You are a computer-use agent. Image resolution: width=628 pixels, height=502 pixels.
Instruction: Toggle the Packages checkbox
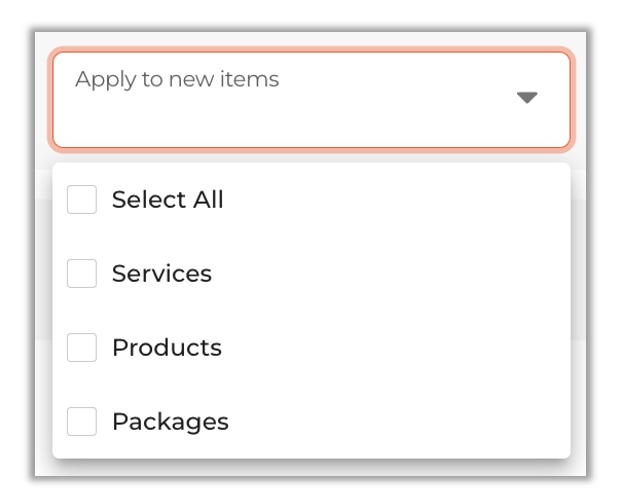tap(82, 421)
